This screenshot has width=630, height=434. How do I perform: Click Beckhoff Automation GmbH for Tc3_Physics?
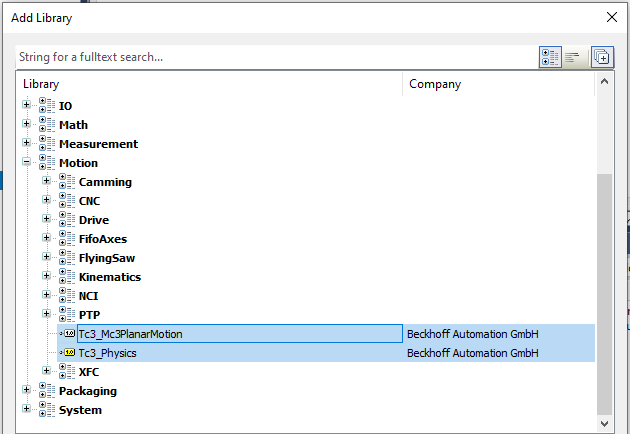(472, 353)
